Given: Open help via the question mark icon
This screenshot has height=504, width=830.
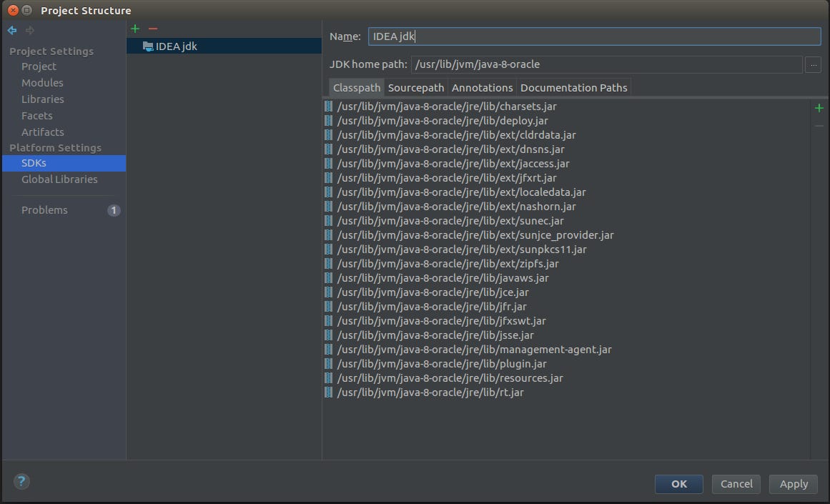Looking at the screenshot, I should (21, 481).
